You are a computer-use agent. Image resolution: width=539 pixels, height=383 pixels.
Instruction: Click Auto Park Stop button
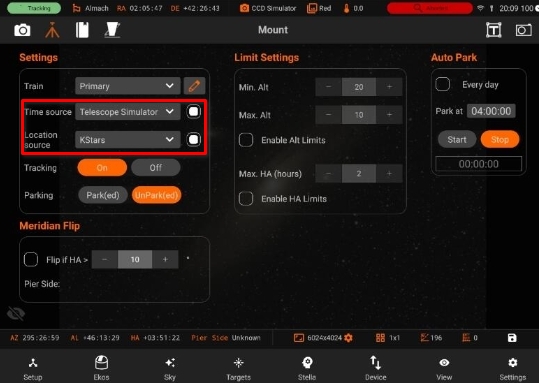click(500, 139)
